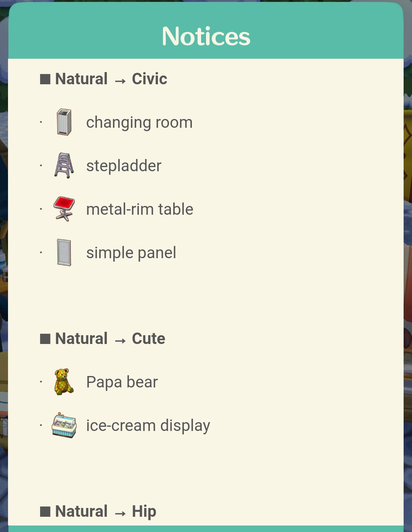Tap the metal-rim table text
Viewport: 412px width, 532px height.
pos(140,209)
